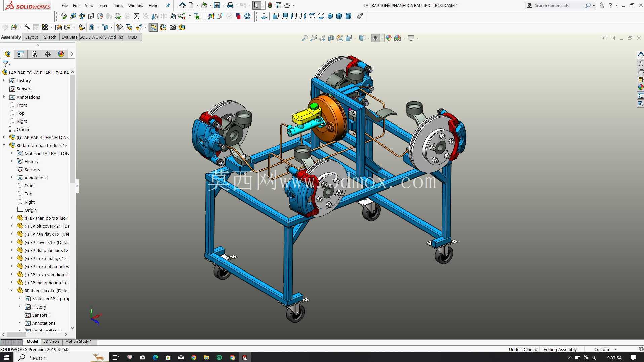This screenshot has width=644, height=362.
Task: Click the Rebuild traffic light icon
Action: coord(270,5)
